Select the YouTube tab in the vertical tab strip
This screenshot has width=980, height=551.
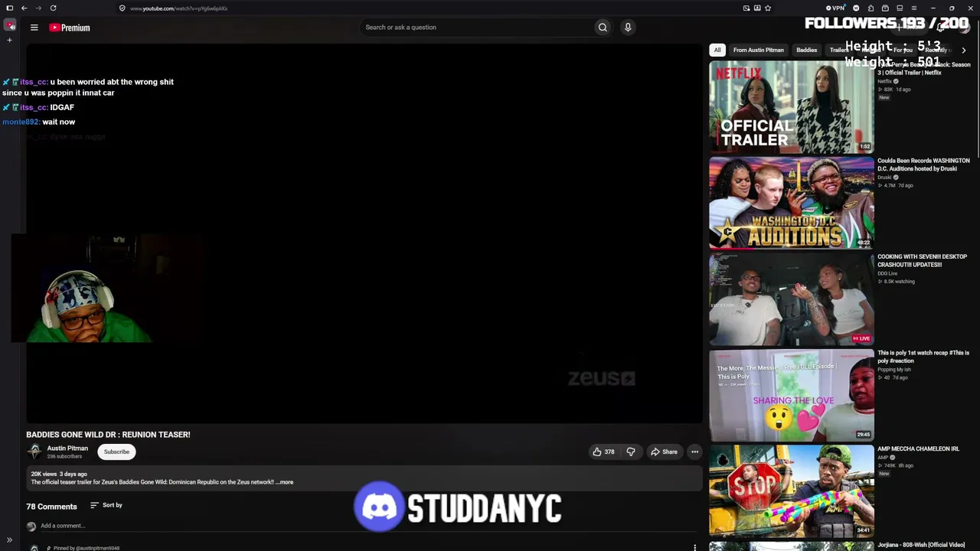10,26
